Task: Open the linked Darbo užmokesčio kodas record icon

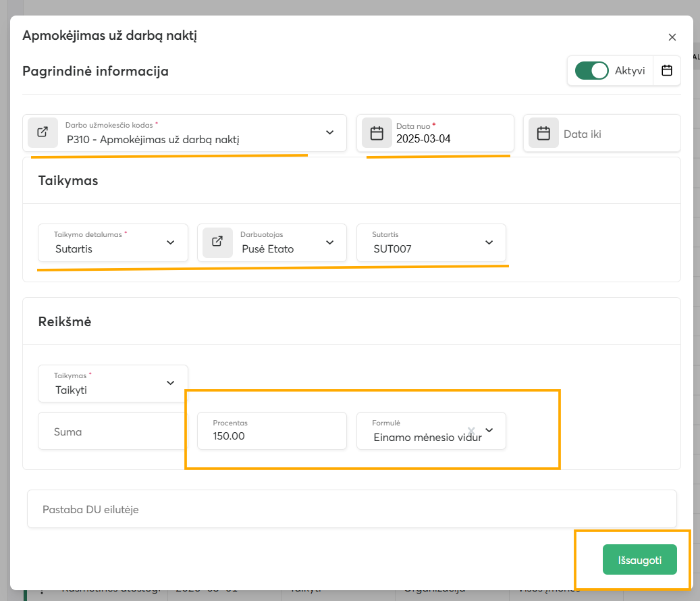Action: (43, 132)
